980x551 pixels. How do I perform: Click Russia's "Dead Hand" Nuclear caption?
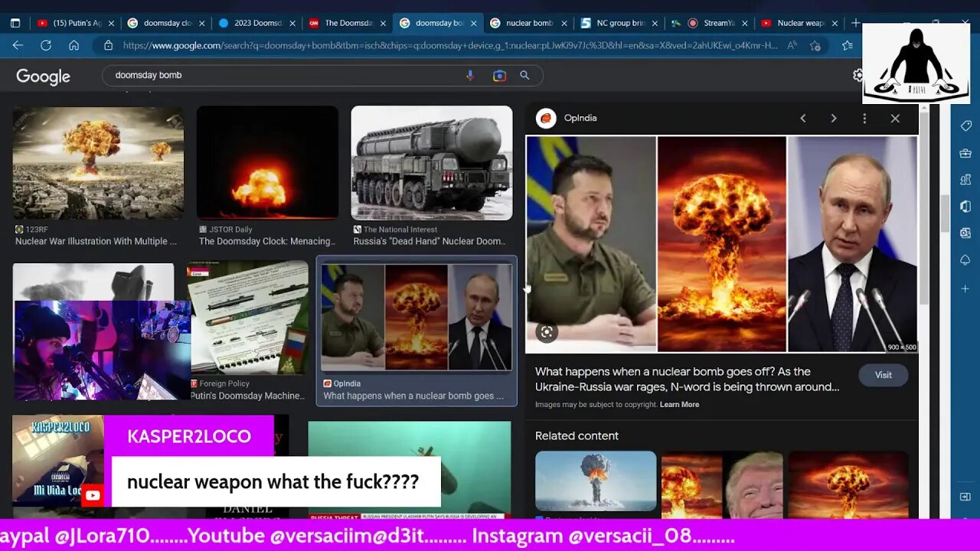pos(430,241)
